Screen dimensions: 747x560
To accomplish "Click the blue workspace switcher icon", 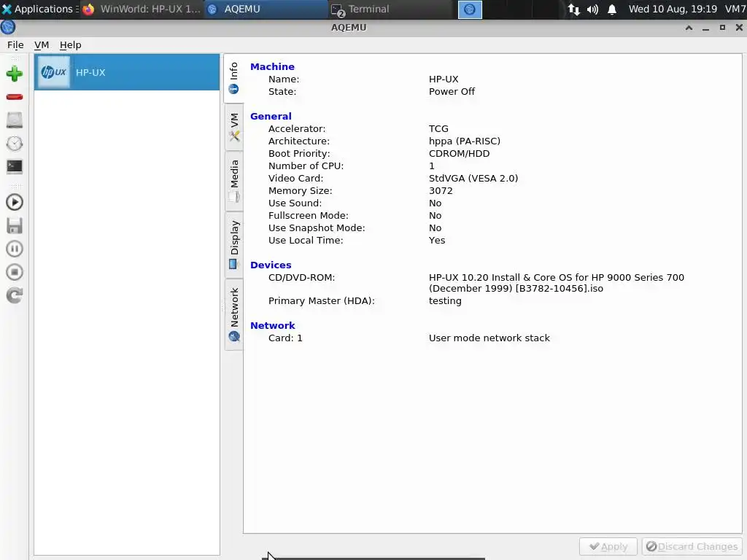I will pyautogui.click(x=470, y=9).
